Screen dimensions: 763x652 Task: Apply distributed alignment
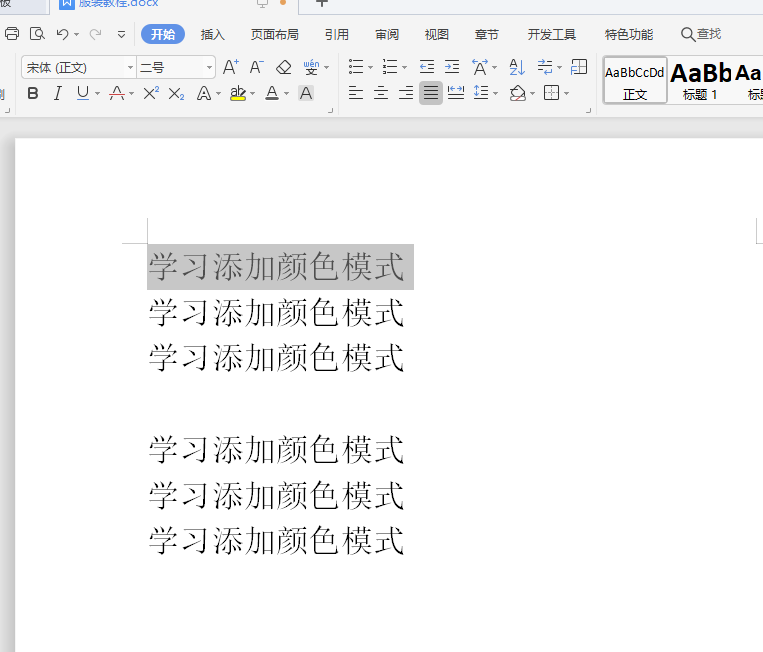[x=456, y=92]
